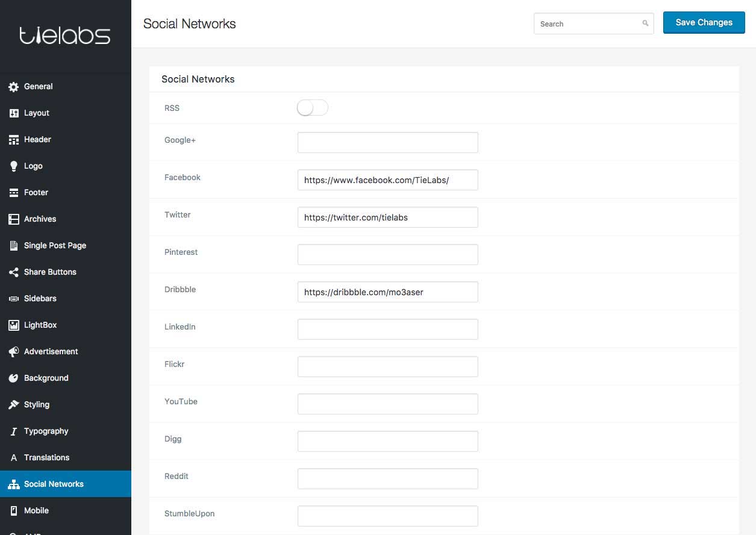Click the TieLabs logo
Screen dimensions: 756x535
(65, 36)
